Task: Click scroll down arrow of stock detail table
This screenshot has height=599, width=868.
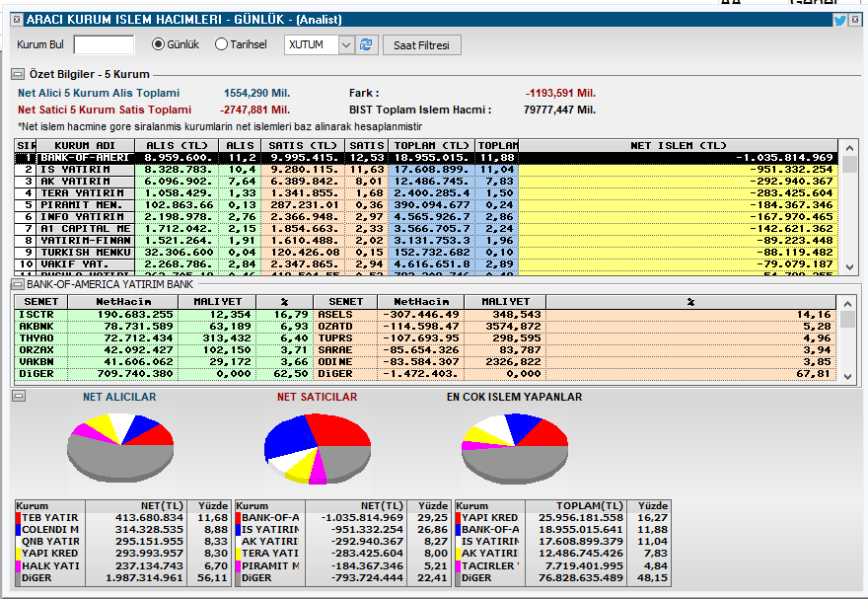Action: (x=847, y=376)
